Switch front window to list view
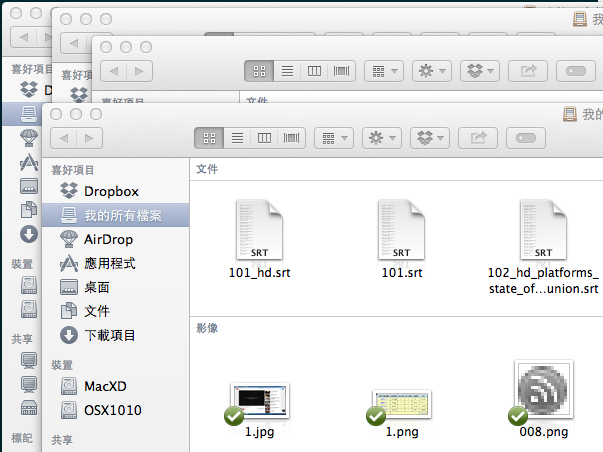The width and height of the screenshot is (603, 452). 237,137
